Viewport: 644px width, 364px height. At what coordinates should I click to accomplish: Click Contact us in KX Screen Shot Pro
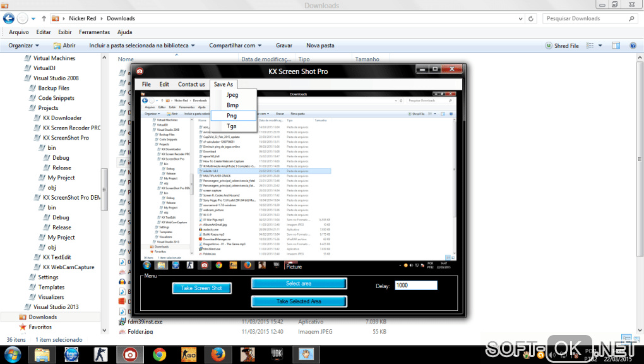coord(191,84)
